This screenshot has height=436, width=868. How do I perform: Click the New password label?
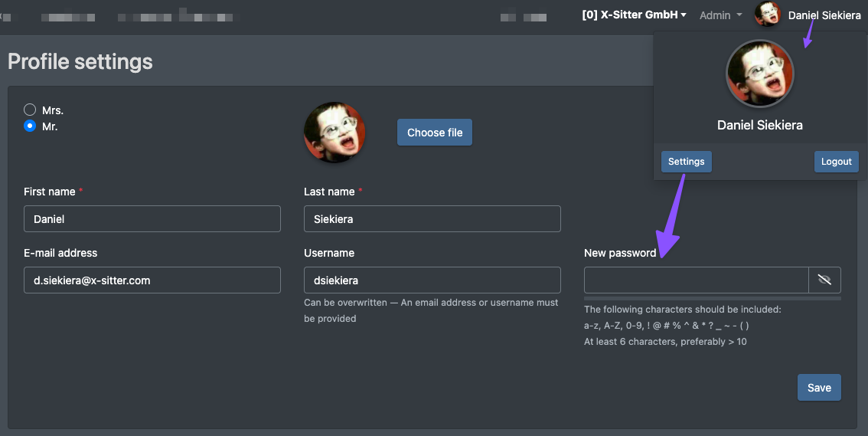point(620,253)
